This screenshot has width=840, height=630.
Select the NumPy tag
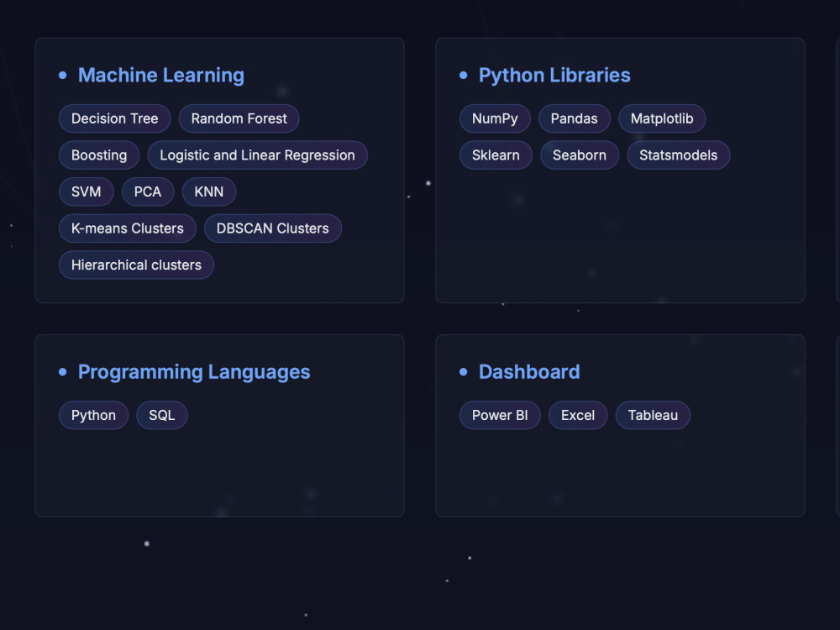click(495, 118)
